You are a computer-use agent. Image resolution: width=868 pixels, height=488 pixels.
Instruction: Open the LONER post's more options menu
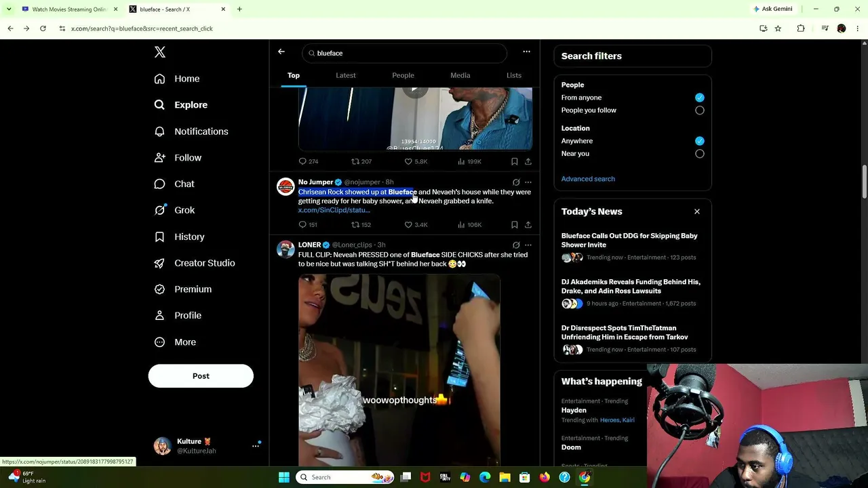(528, 245)
